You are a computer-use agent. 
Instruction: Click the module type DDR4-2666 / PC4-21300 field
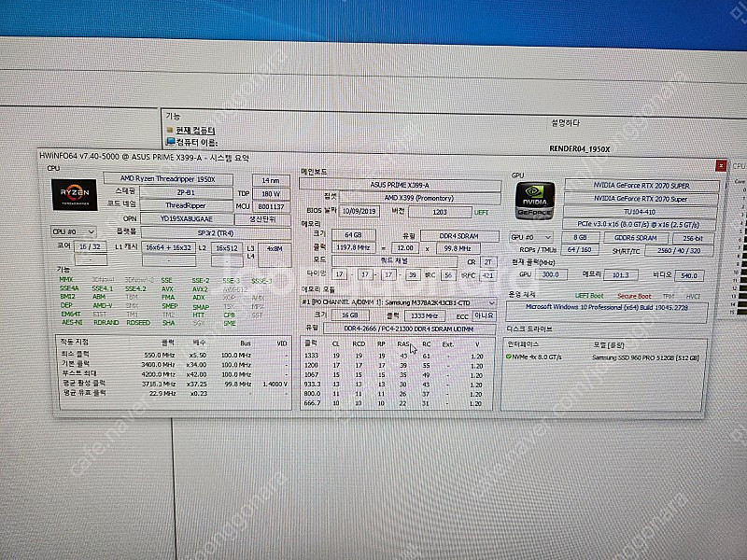coord(409,329)
